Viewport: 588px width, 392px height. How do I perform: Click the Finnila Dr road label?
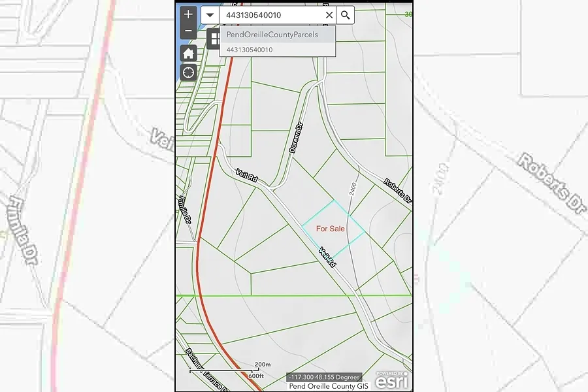click(185, 210)
